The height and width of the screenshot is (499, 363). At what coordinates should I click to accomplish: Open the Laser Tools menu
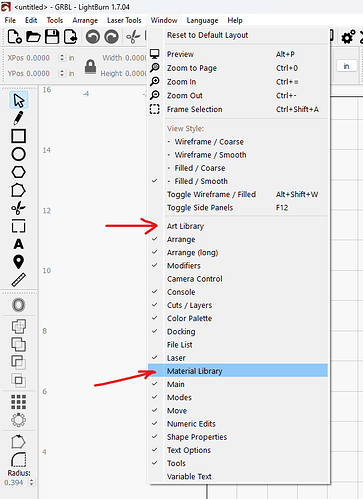[x=124, y=20]
